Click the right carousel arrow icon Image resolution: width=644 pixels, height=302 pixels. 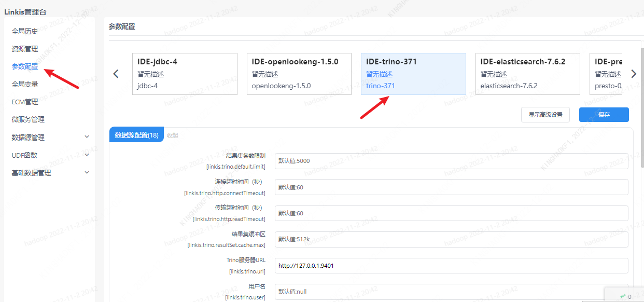[x=633, y=74]
